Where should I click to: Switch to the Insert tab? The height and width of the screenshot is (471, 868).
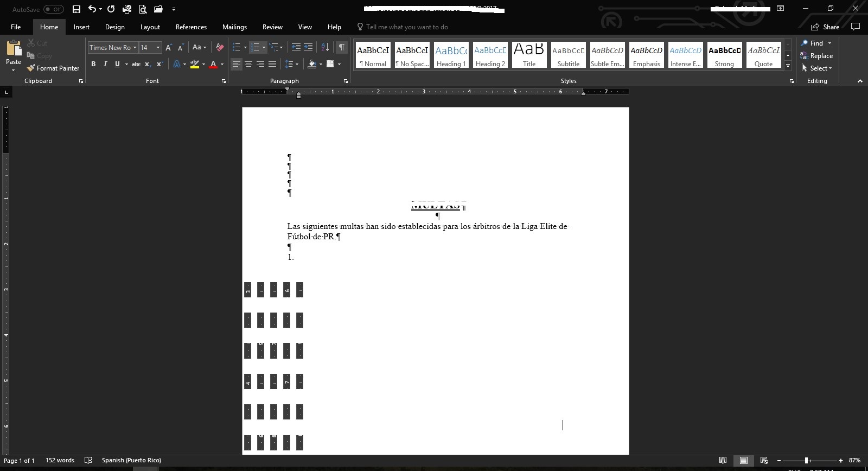[81, 27]
